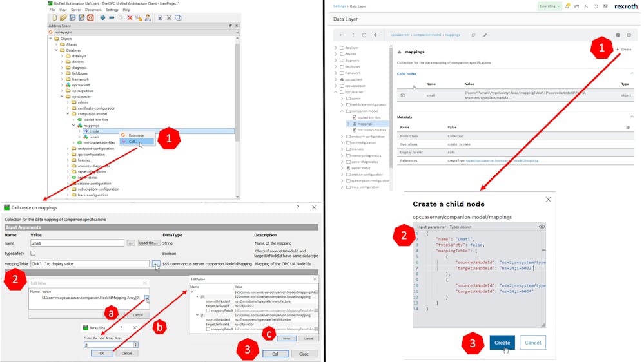Viewport: 644px width, 362px height.
Task: Collapse the companion-model folder in rexroth tree
Action: pos(342,111)
